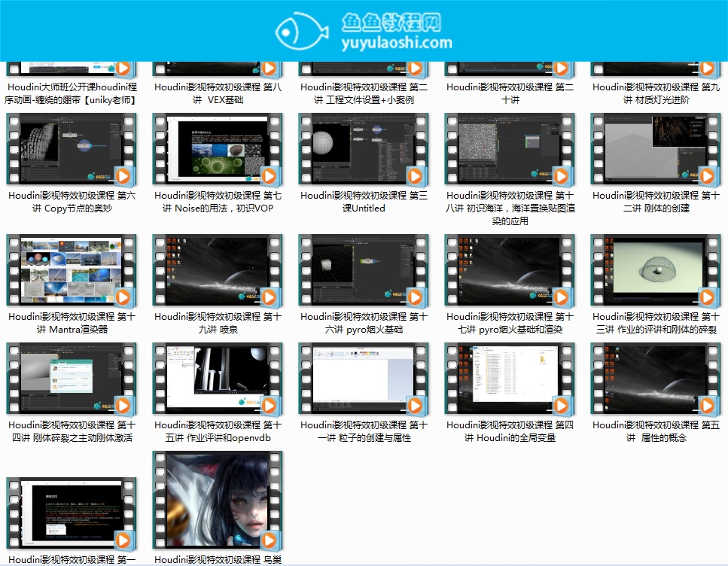The width and height of the screenshot is (728, 566).
Task: Click the file name '第三课Untitled'
Action: click(364, 202)
